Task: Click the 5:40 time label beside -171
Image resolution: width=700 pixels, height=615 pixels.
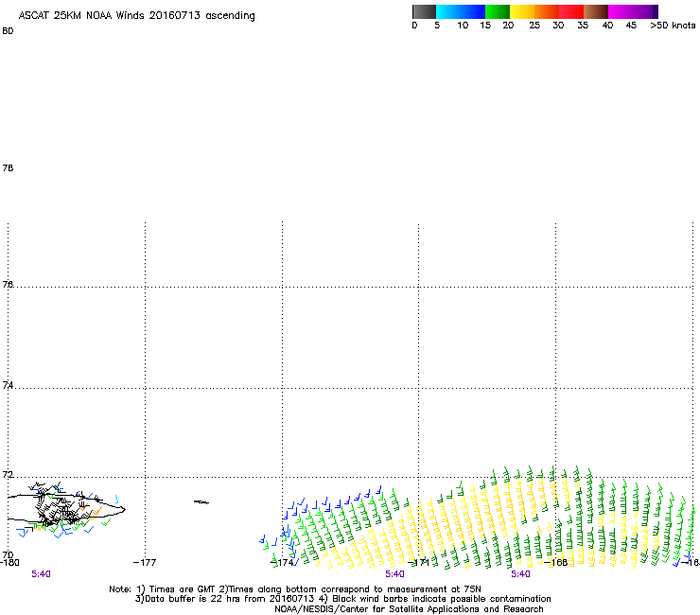Action: pos(395,574)
